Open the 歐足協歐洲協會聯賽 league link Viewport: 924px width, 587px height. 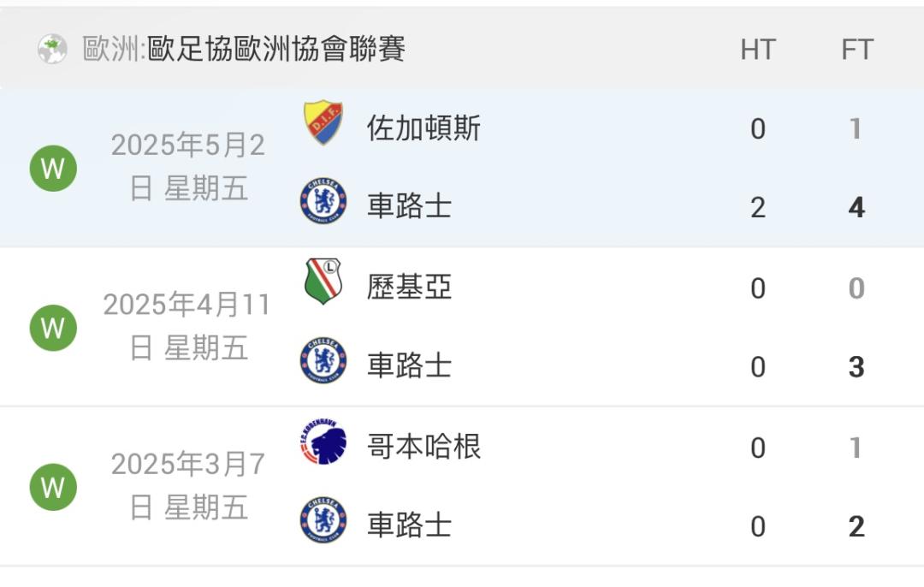tap(276, 49)
